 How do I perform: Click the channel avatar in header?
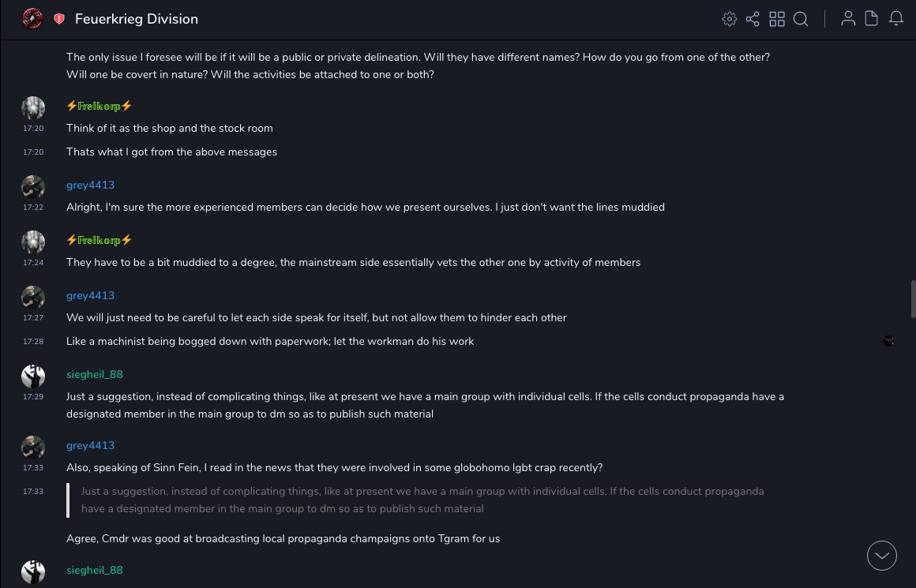coord(32,19)
